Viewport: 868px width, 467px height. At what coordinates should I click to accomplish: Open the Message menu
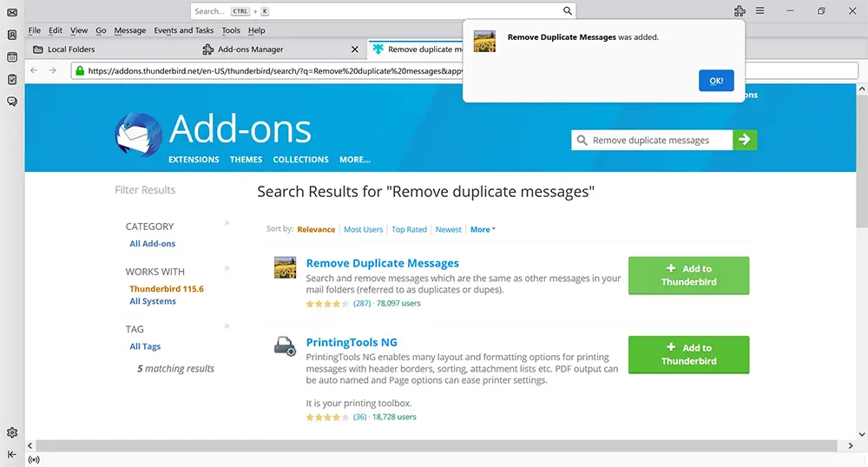[130, 30]
